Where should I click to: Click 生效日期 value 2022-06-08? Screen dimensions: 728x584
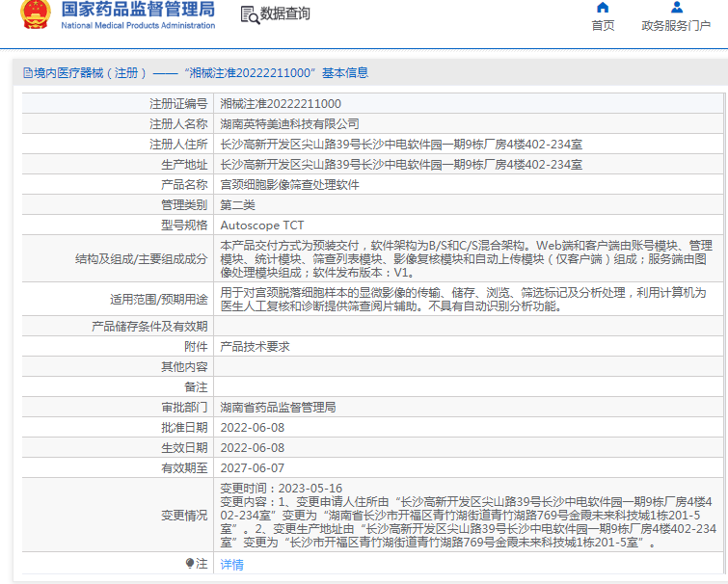point(252,448)
